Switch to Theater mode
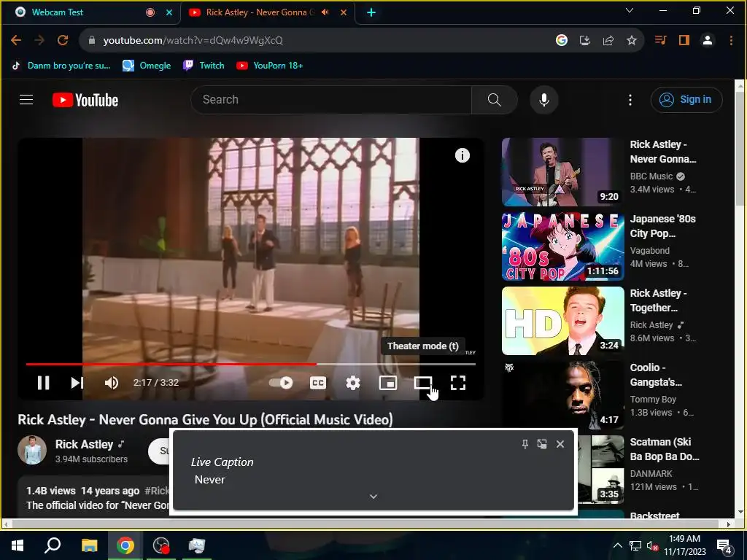Image resolution: width=747 pixels, height=560 pixels. click(423, 383)
